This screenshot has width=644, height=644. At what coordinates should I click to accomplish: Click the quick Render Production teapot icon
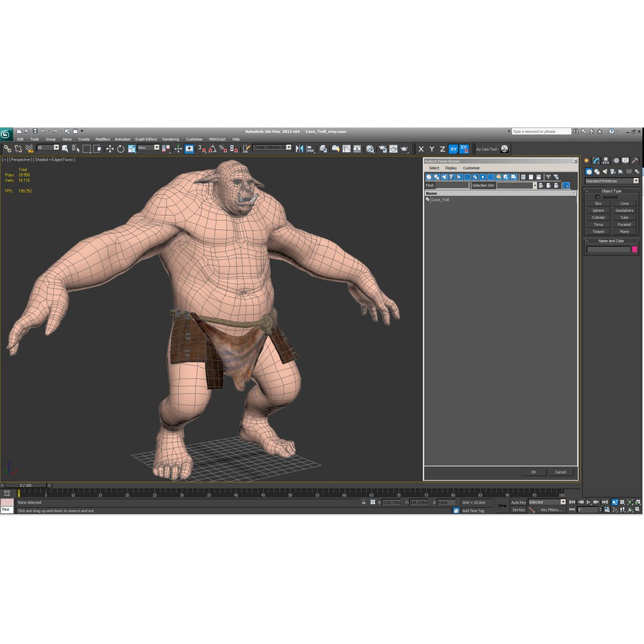click(404, 148)
